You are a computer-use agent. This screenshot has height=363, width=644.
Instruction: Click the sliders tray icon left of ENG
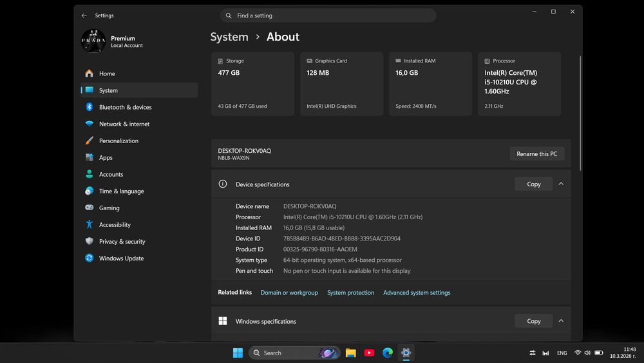[533, 353]
